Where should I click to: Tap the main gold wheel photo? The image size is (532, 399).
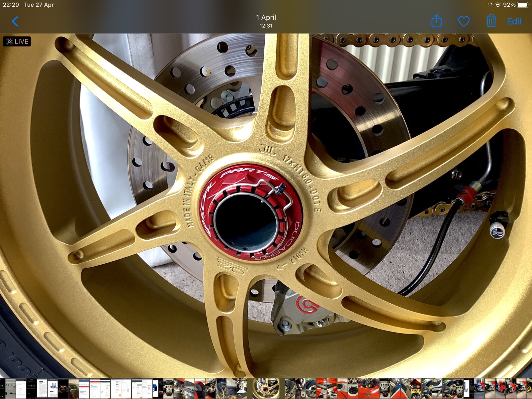[266, 206]
